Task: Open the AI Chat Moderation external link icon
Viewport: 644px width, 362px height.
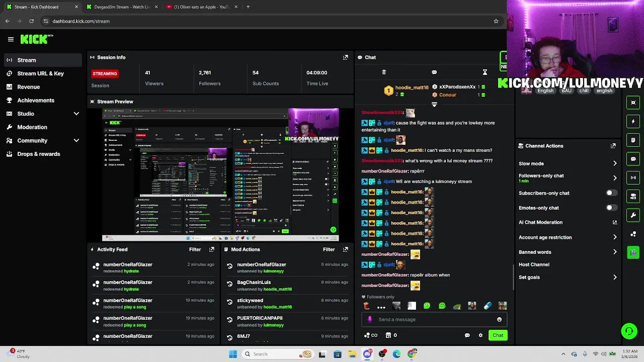Action: pos(615,222)
